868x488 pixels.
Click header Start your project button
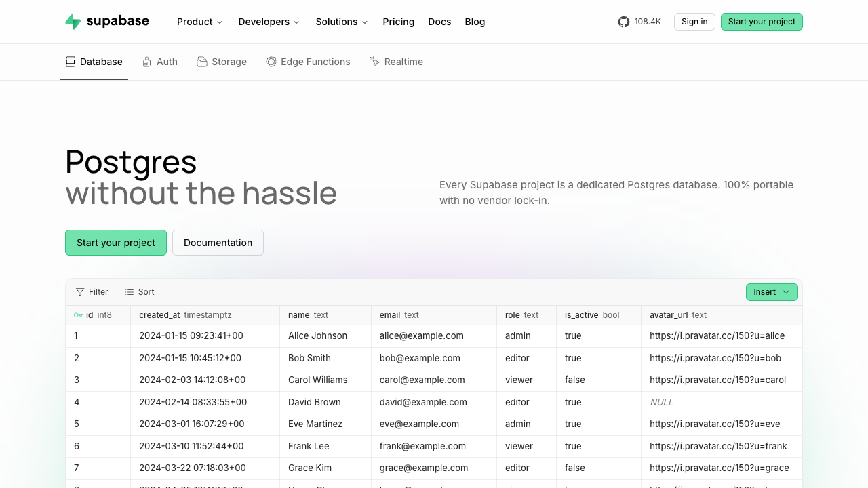coord(762,22)
